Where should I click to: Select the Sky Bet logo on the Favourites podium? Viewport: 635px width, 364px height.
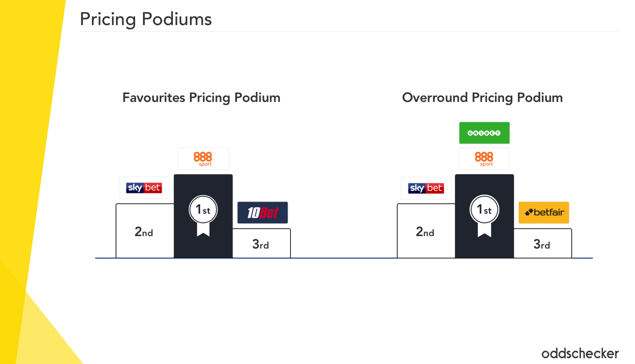[144, 188]
